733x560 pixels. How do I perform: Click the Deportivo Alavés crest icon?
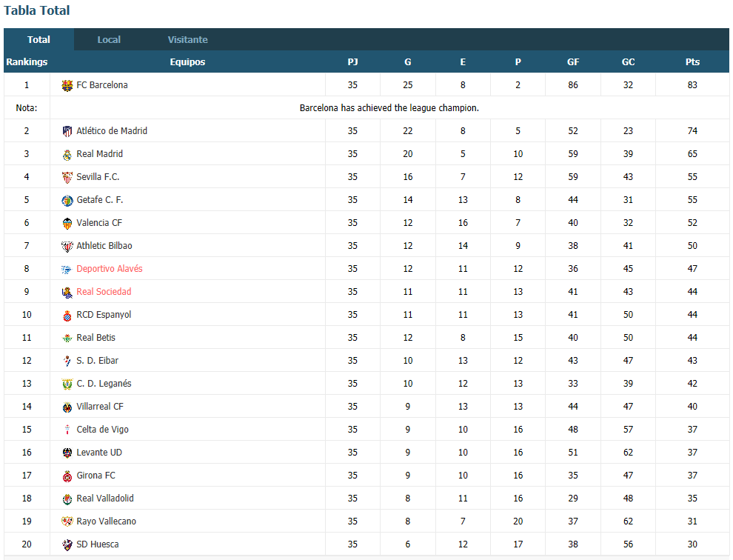click(67, 269)
